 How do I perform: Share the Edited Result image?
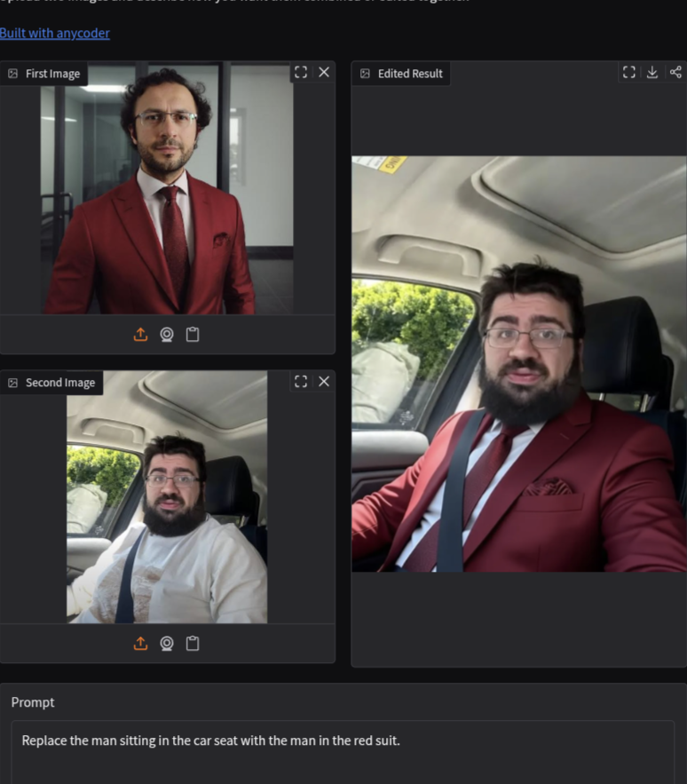coord(675,73)
